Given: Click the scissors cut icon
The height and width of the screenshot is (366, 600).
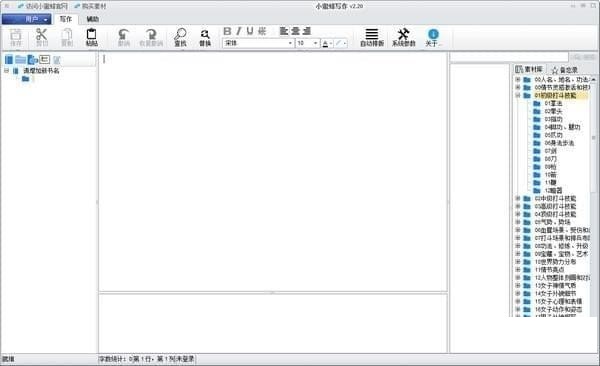Looking at the screenshot, I should click(41, 37).
